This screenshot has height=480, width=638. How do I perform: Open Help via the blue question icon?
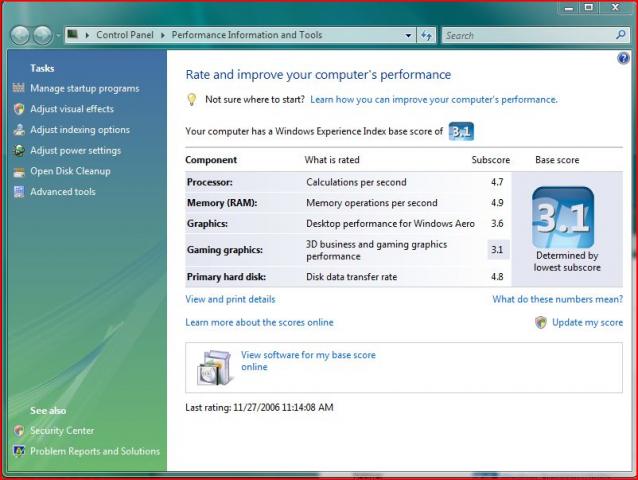pos(623,58)
